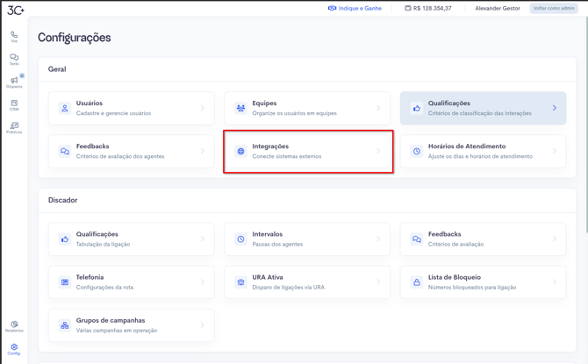Click chevron on Geral Qualificações card
The image size is (588, 364).
[554, 108]
